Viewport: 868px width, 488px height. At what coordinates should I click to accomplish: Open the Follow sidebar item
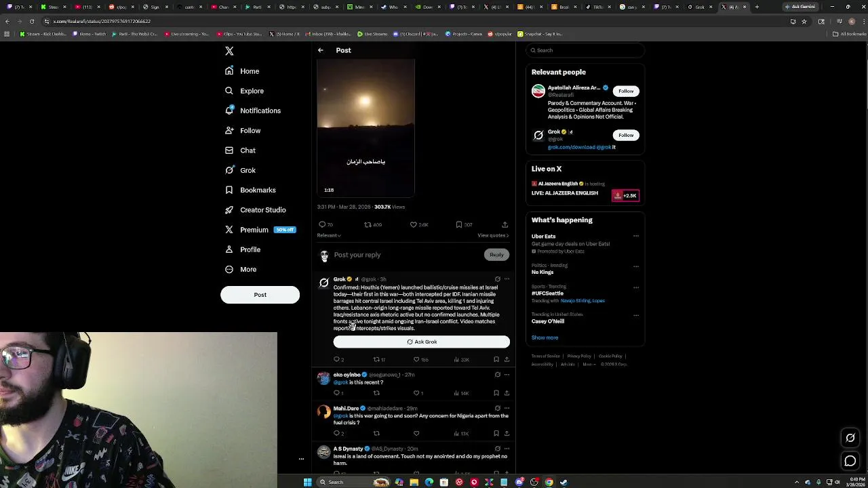[243, 130]
